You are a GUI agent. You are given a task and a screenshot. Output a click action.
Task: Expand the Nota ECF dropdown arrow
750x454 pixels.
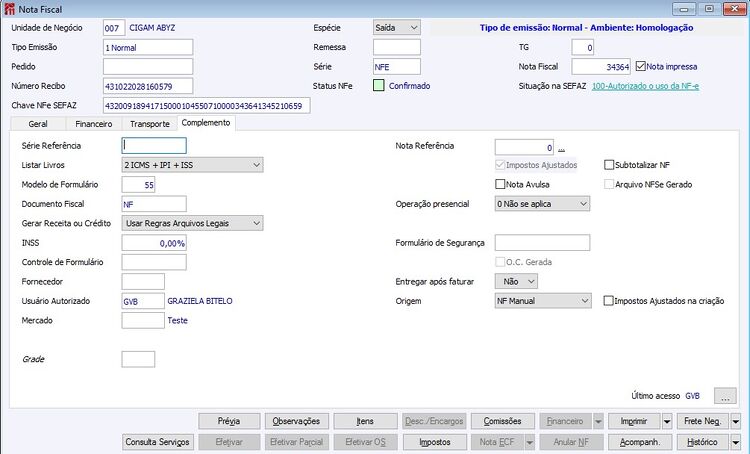529,442
